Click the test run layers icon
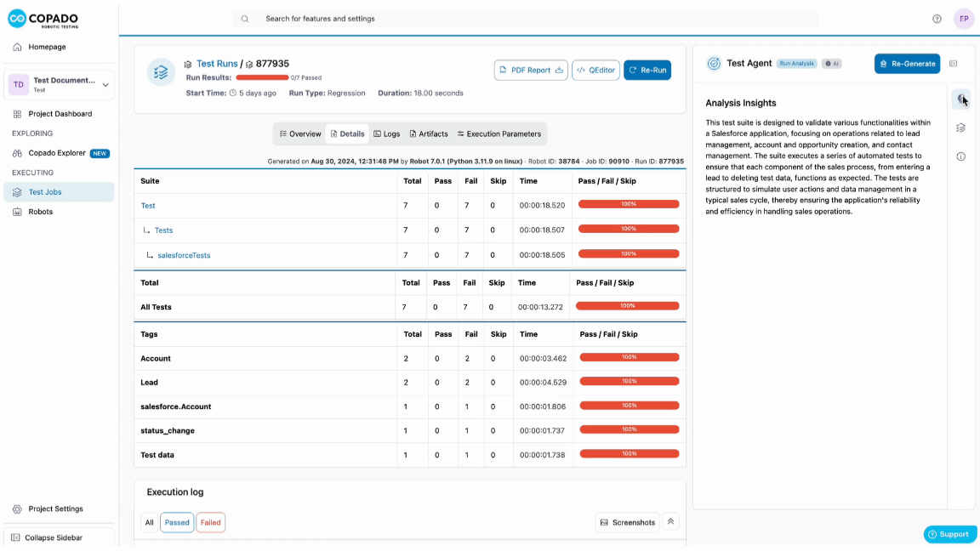The image size is (980, 551). tap(162, 72)
